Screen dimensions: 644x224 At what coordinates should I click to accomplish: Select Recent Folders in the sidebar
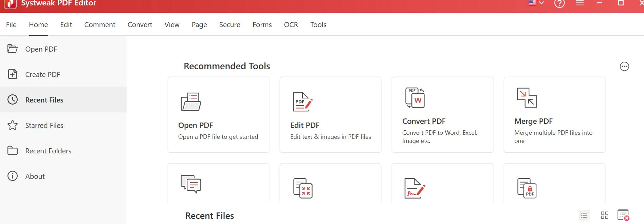coord(63,151)
